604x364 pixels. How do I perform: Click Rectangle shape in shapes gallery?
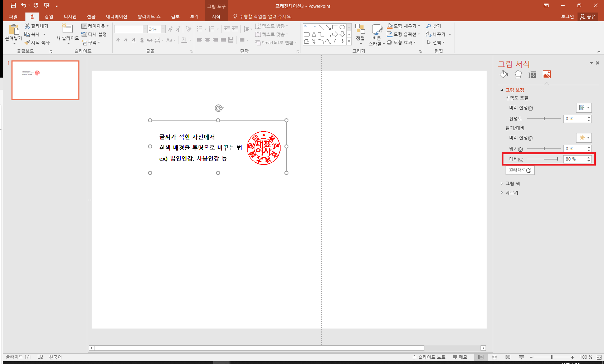(x=335, y=27)
